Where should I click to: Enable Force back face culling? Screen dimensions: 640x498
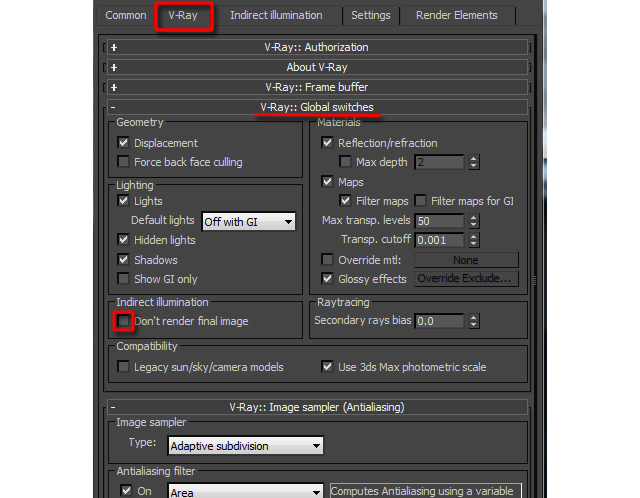pos(123,162)
